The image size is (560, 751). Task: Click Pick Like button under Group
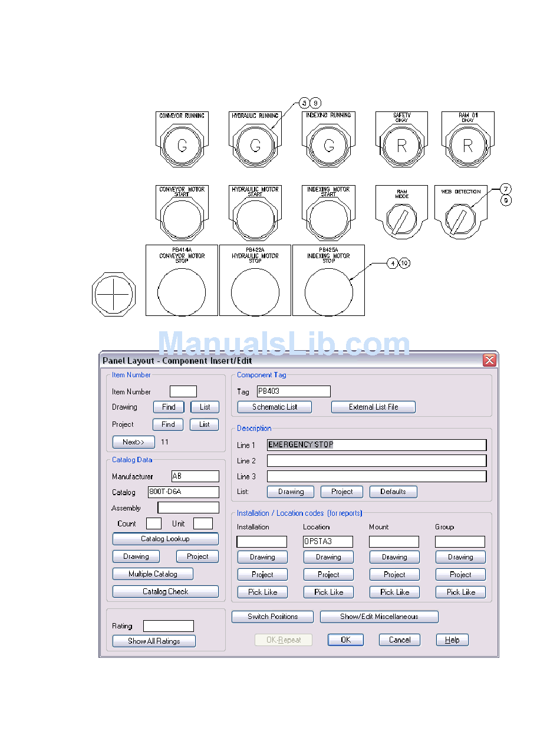tap(460, 592)
